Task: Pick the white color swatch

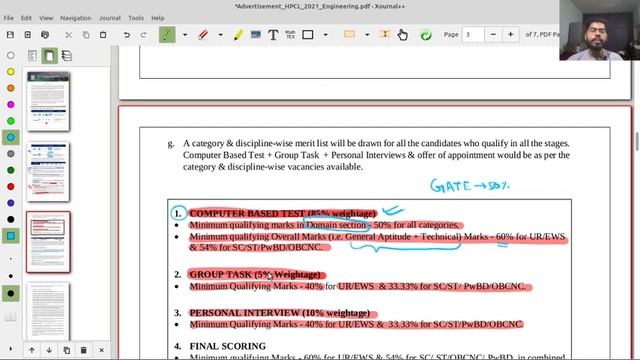Action: coord(11,55)
